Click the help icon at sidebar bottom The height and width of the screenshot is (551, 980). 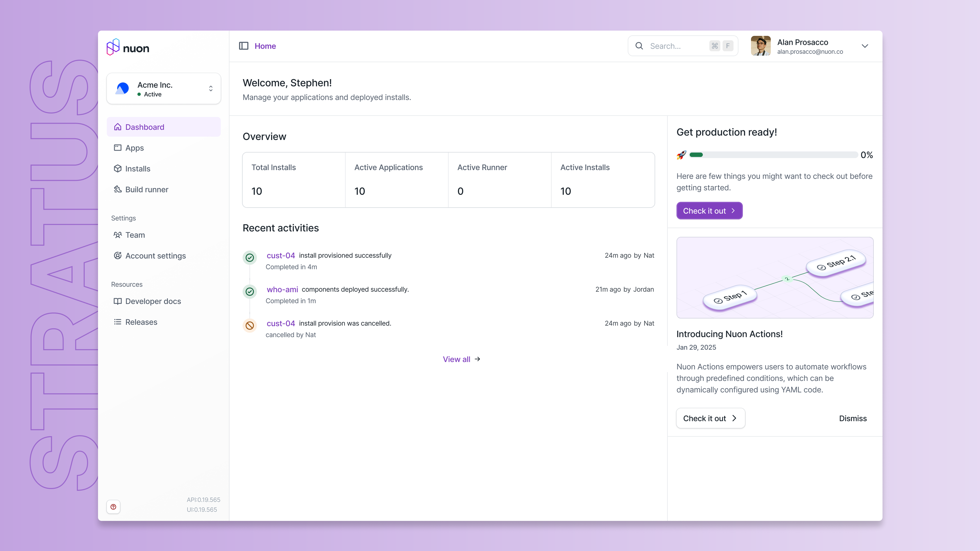(113, 507)
